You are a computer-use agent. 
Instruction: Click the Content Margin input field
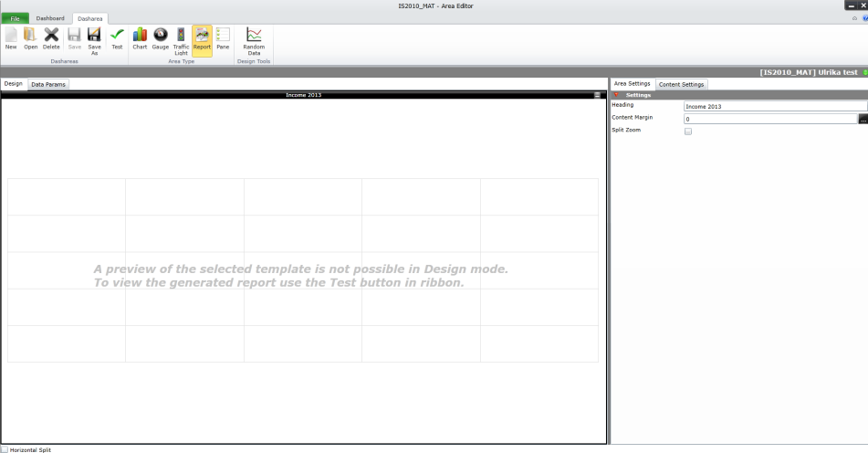pyautogui.click(x=770, y=119)
